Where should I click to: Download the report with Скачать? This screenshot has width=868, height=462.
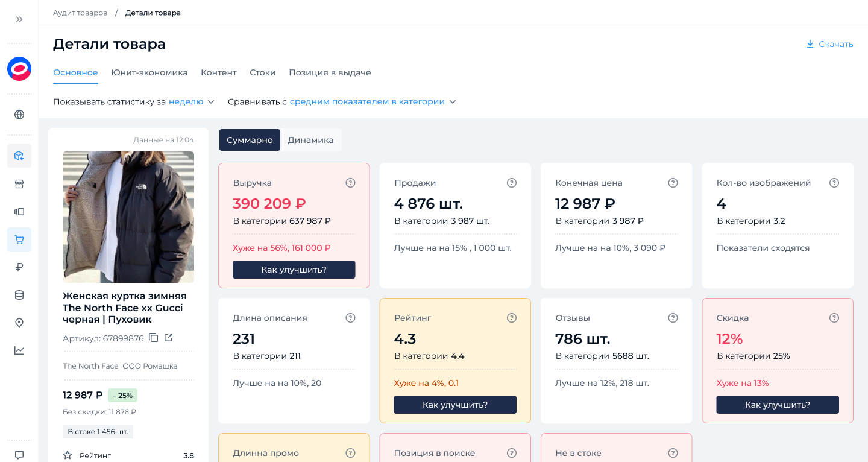(x=829, y=44)
